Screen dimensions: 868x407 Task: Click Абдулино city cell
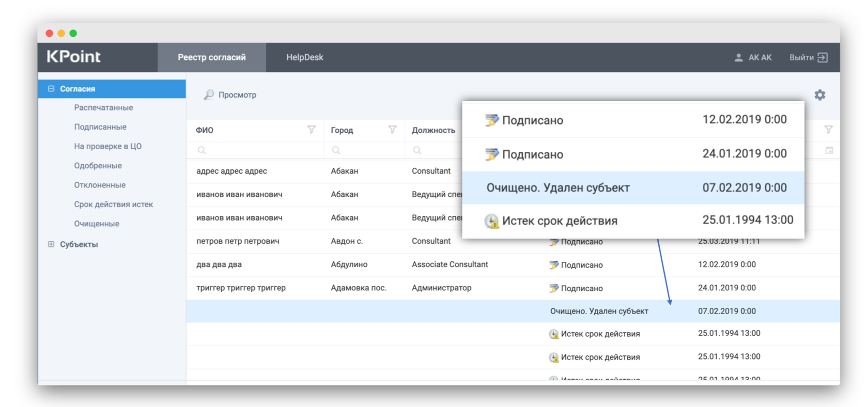(349, 264)
